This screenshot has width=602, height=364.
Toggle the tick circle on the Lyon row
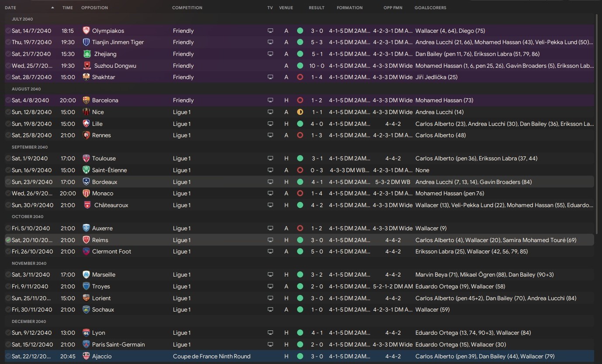pos(8,333)
